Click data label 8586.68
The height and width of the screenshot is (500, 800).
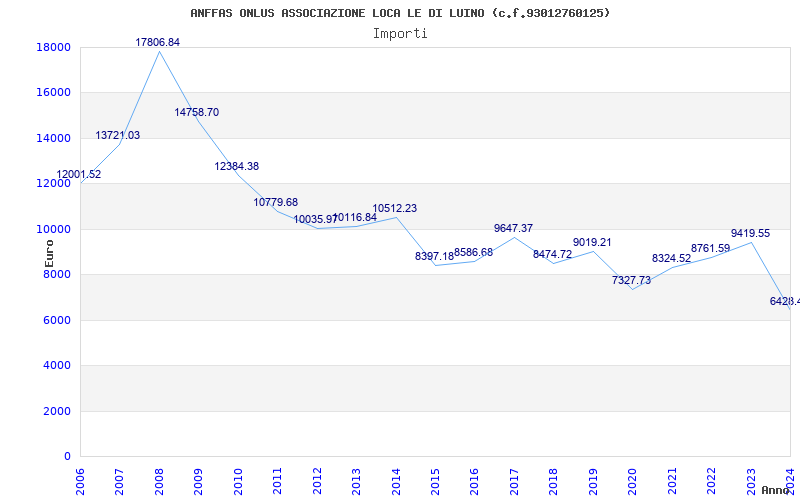tap(473, 253)
